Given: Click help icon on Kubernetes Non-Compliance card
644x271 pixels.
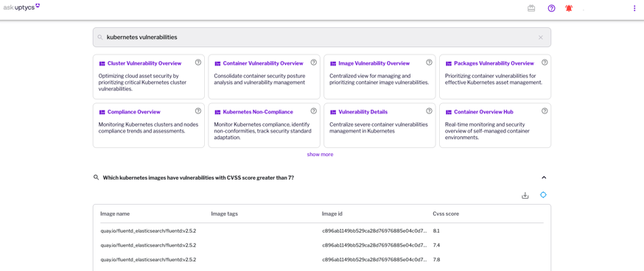Looking at the screenshot, I should [314, 111].
